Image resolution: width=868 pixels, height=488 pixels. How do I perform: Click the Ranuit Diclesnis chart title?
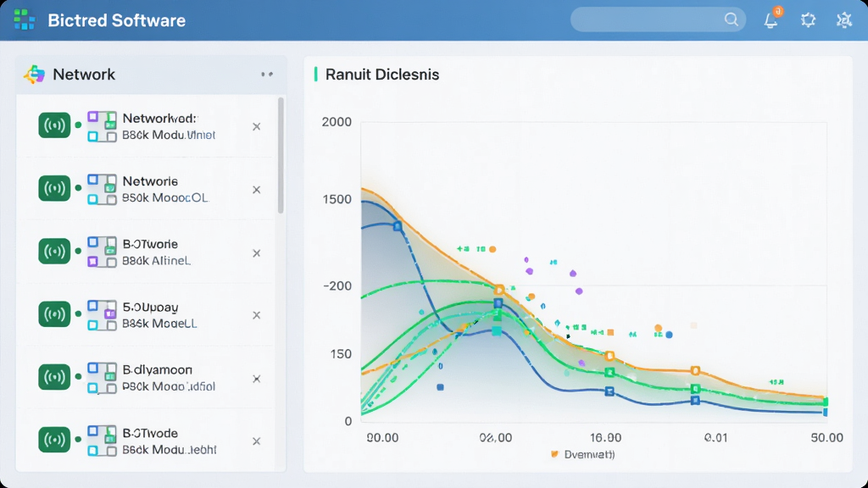382,75
